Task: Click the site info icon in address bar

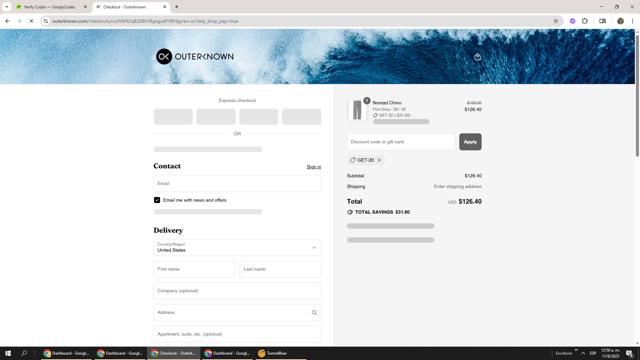Action: point(46,21)
